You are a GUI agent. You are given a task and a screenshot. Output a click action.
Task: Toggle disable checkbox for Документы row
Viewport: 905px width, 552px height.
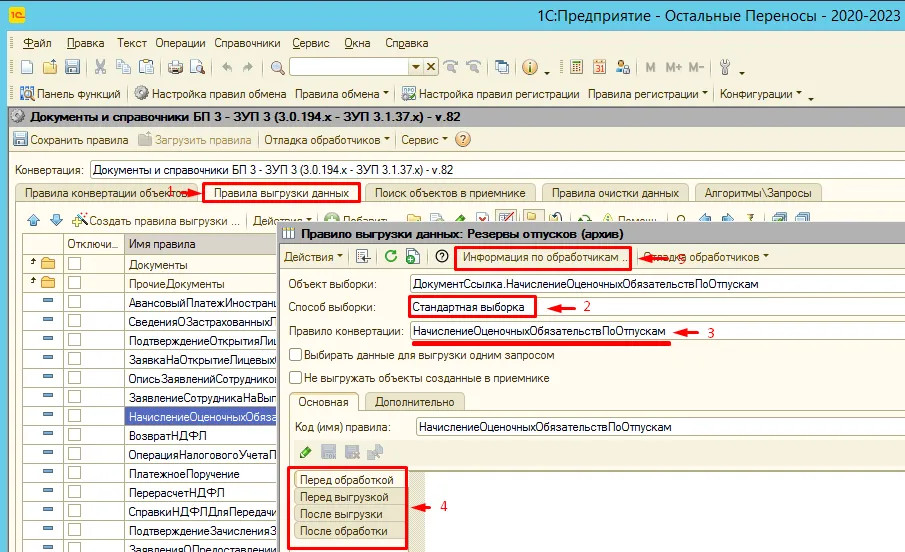[x=74, y=264]
